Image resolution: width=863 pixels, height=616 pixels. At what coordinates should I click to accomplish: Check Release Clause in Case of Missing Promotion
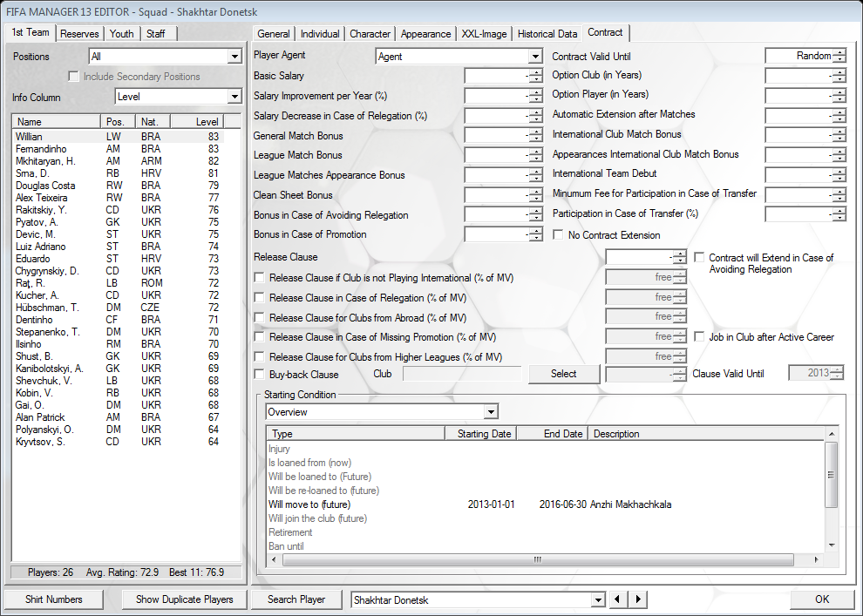click(259, 337)
